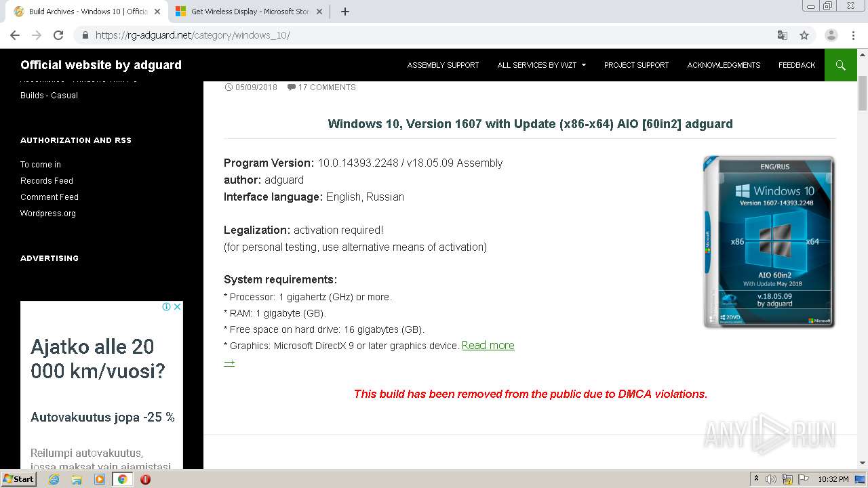Open File Explorer from taskbar
Image resolution: width=868 pixels, height=488 pixels.
pos(77,479)
